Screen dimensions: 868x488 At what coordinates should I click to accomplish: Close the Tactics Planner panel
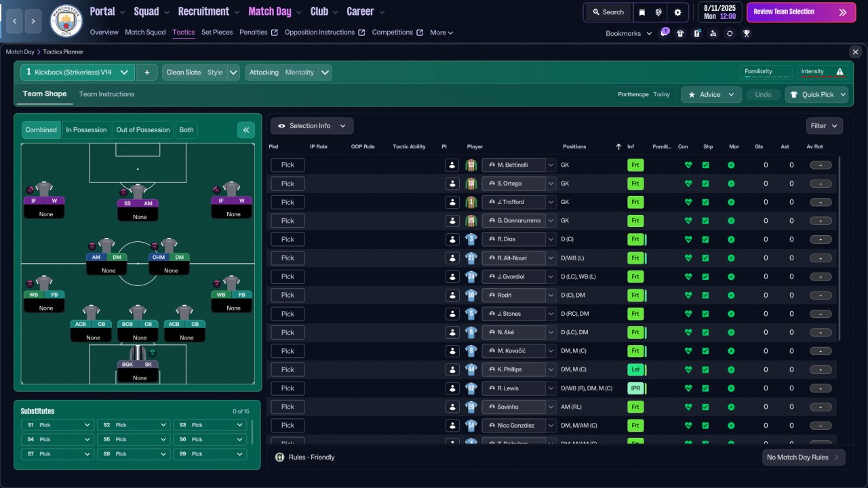coord(855,52)
